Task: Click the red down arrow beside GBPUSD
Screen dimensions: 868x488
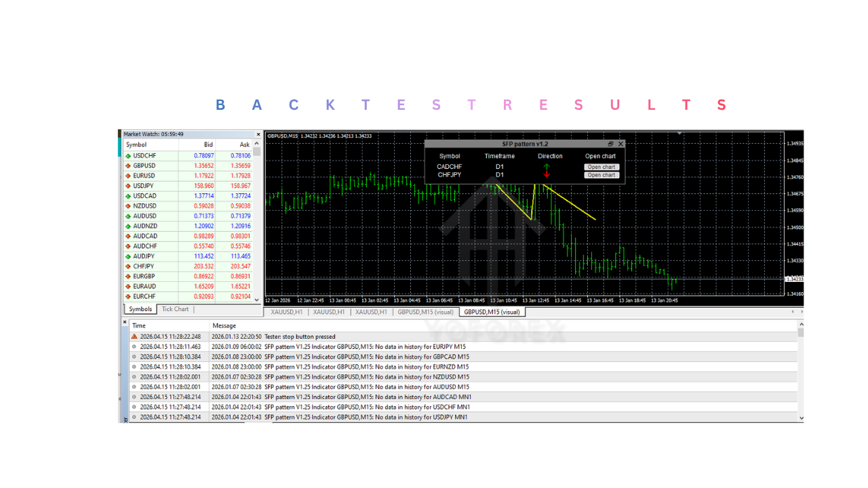Action: point(127,165)
